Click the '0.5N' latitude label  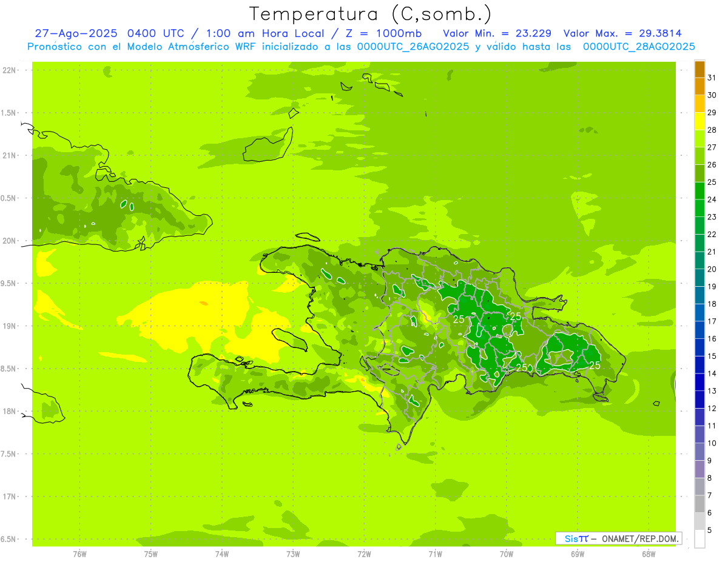tap(9, 198)
